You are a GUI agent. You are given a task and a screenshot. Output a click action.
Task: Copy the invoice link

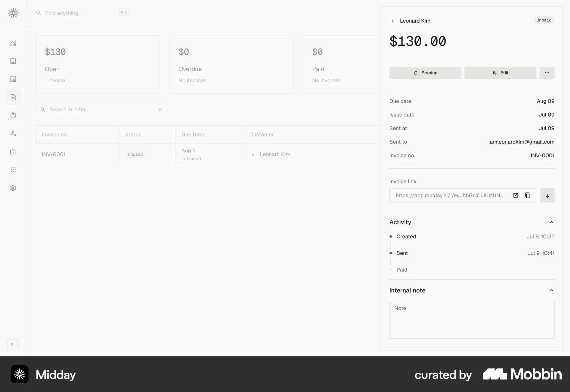(x=528, y=195)
